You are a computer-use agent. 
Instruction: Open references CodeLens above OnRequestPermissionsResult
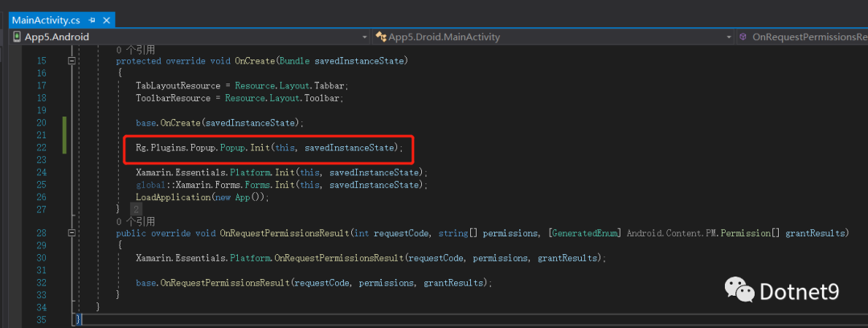(136, 222)
